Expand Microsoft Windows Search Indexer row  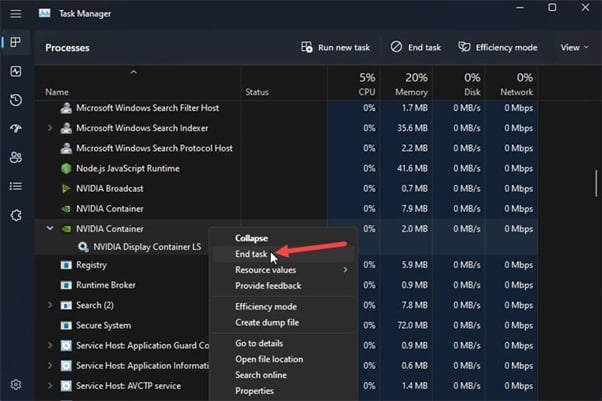coord(51,128)
